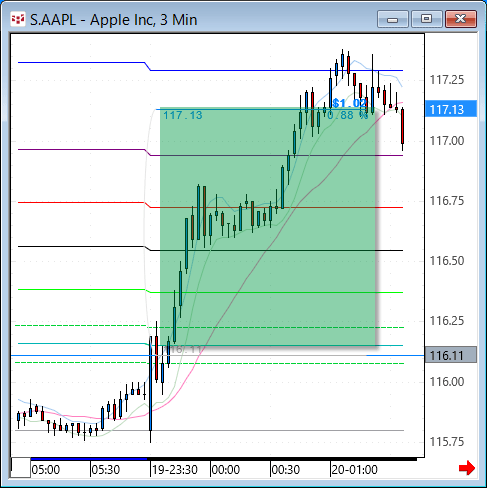Click the 116.50 price axis label

[447, 261]
